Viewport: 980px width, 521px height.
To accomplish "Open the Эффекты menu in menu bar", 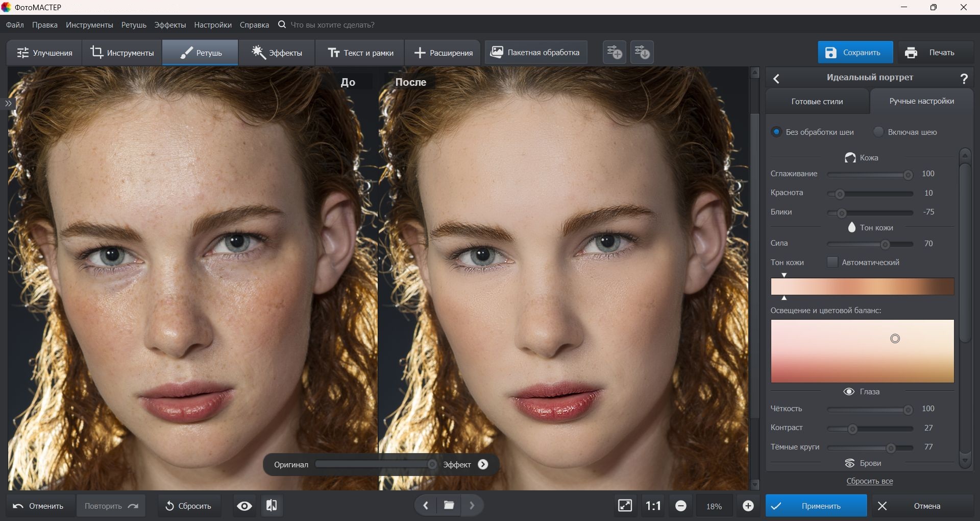I will click(x=170, y=25).
